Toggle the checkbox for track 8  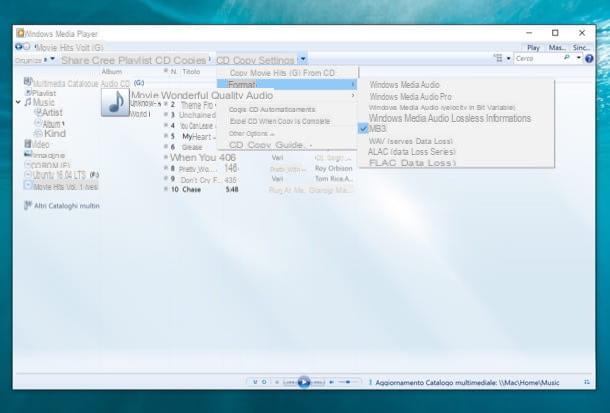click(x=166, y=168)
